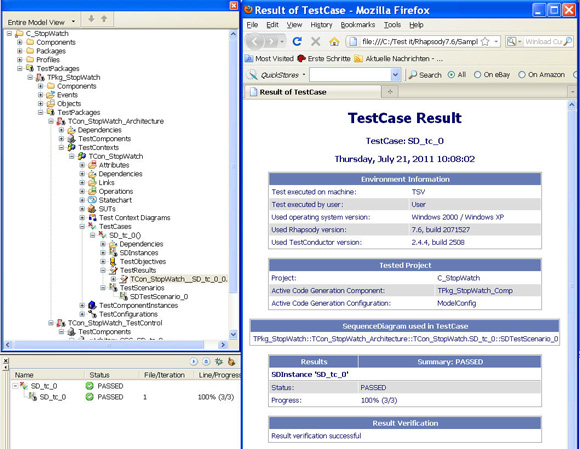Click the Firefox reload page icon
The width and height of the screenshot is (580, 449).
coord(297,41)
